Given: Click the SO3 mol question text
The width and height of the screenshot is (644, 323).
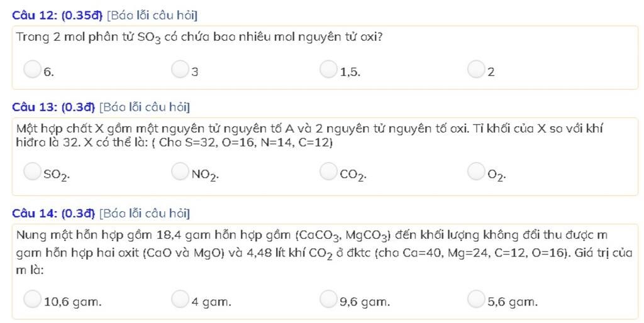Looking at the screenshot, I should pos(199,38).
